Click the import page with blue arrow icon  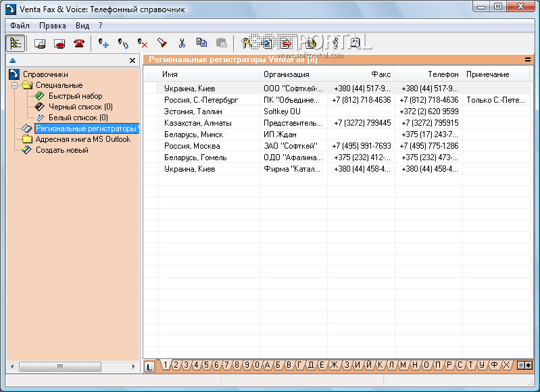pos(266,43)
